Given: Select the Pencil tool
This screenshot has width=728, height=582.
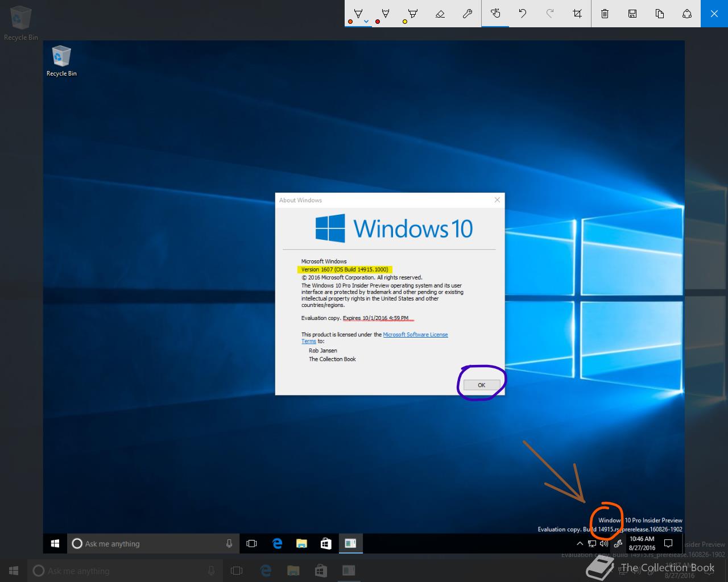Looking at the screenshot, I should [386, 14].
